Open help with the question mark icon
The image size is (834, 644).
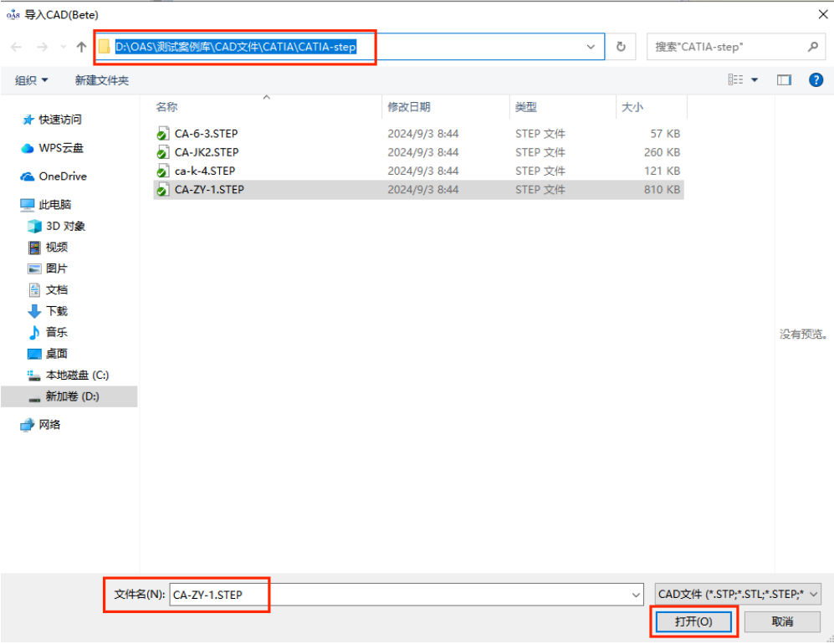[816, 79]
